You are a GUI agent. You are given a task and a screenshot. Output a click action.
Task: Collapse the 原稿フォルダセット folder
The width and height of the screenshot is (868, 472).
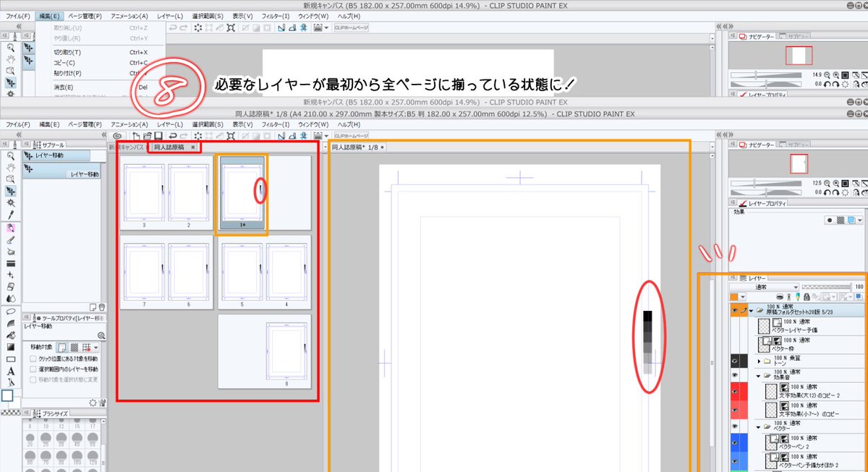click(x=749, y=311)
